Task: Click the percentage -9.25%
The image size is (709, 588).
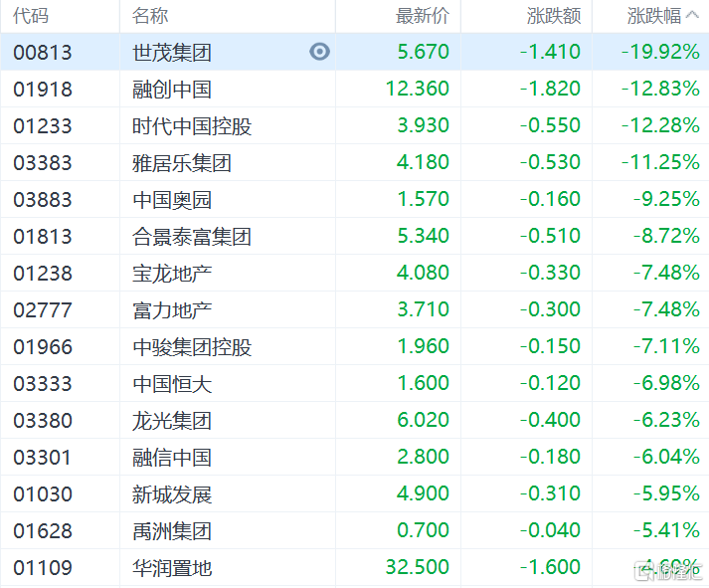Action: 666,199
